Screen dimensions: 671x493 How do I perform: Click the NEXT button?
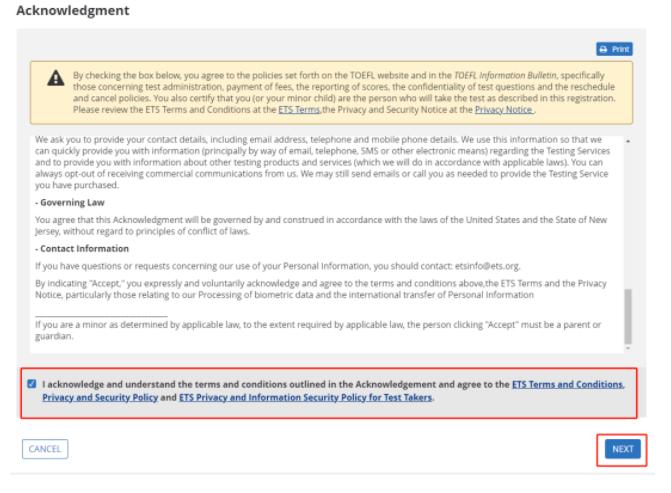(x=623, y=449)
